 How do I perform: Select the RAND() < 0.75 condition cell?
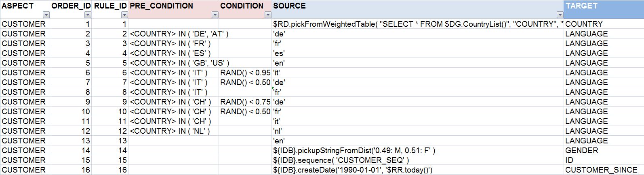pos(245,102)
